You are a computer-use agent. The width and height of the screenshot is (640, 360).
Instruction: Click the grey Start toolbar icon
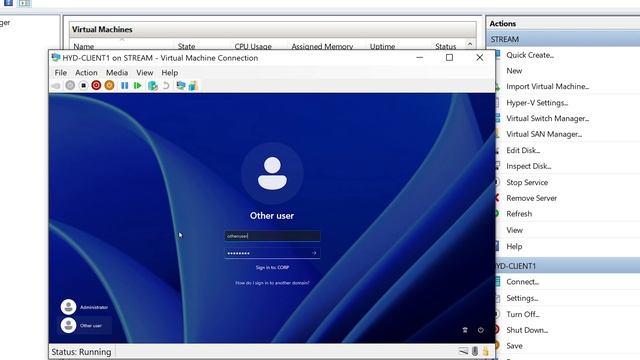point(70,85)
